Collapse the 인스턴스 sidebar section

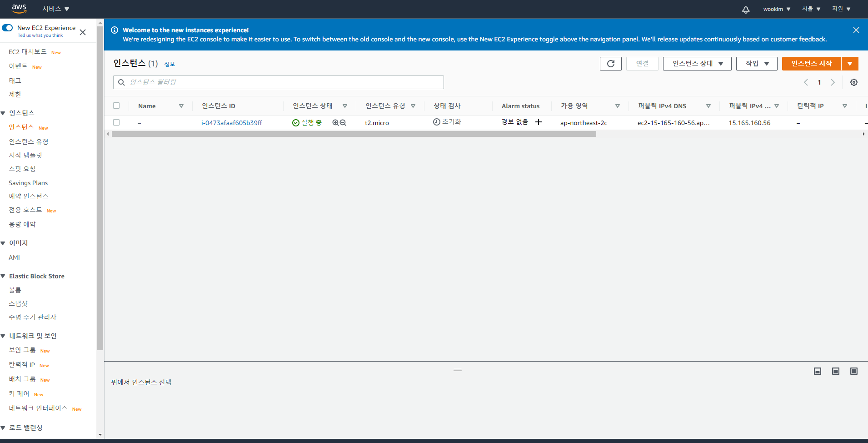(x=3, y=113)
